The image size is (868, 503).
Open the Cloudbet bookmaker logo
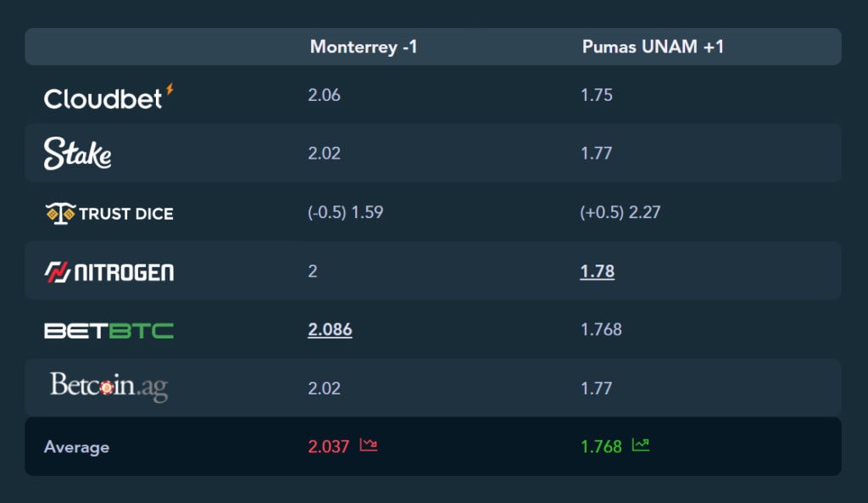point(108,97)
